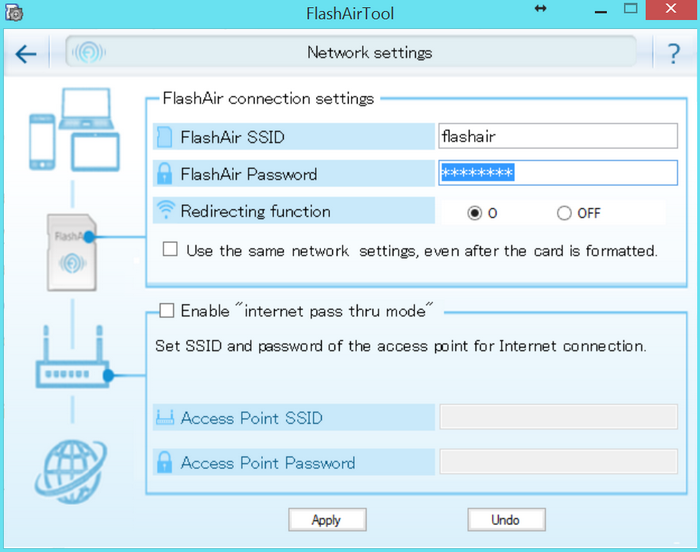Click the FlashAir Password input field
Viewport: 700px width, 552px height.
click(558, 173)
